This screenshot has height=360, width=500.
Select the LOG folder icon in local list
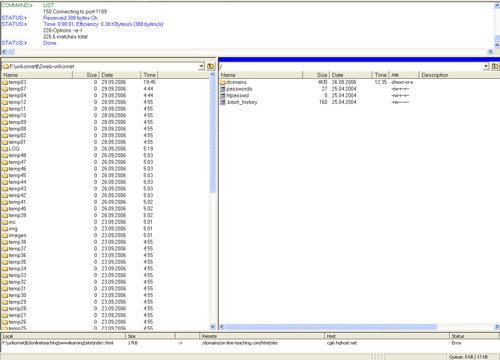[5, 149]
